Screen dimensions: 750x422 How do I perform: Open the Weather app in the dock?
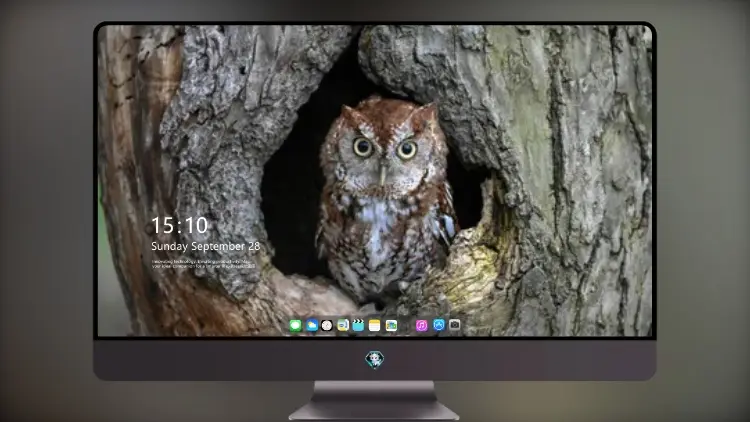(312, 325)
